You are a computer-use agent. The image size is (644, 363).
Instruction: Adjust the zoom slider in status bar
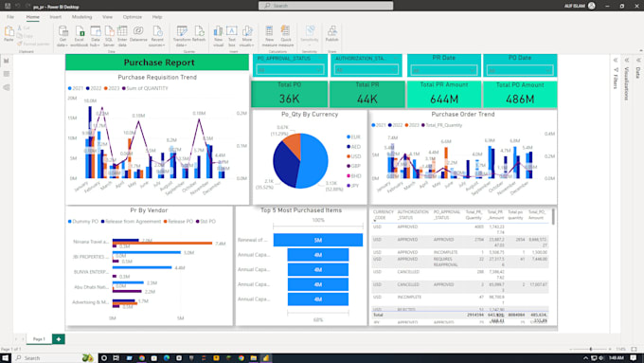[x=591, y=349]
